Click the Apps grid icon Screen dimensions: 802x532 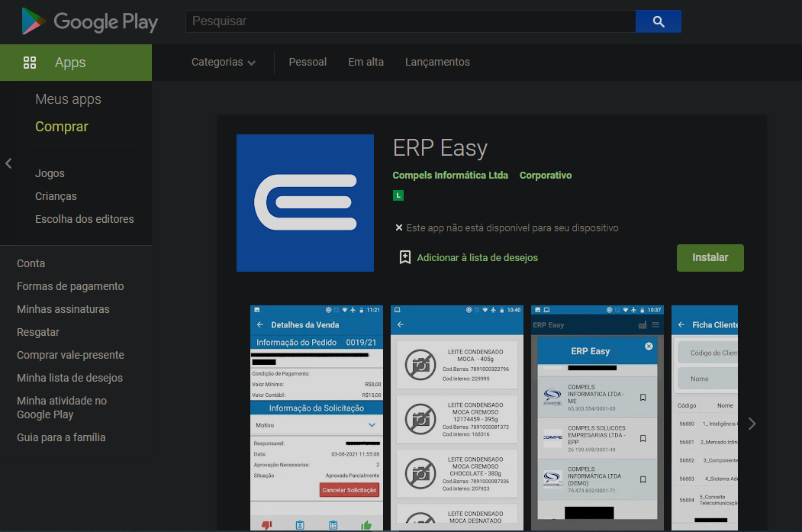(x=30, y=63)
